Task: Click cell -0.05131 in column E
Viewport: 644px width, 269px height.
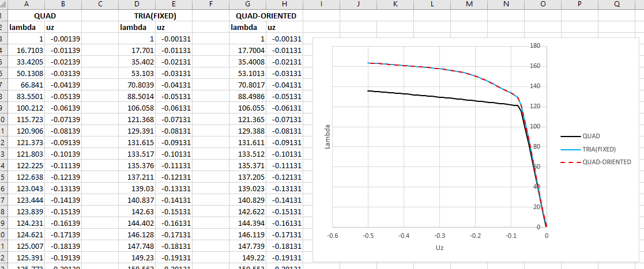Action: coord(174,96)
